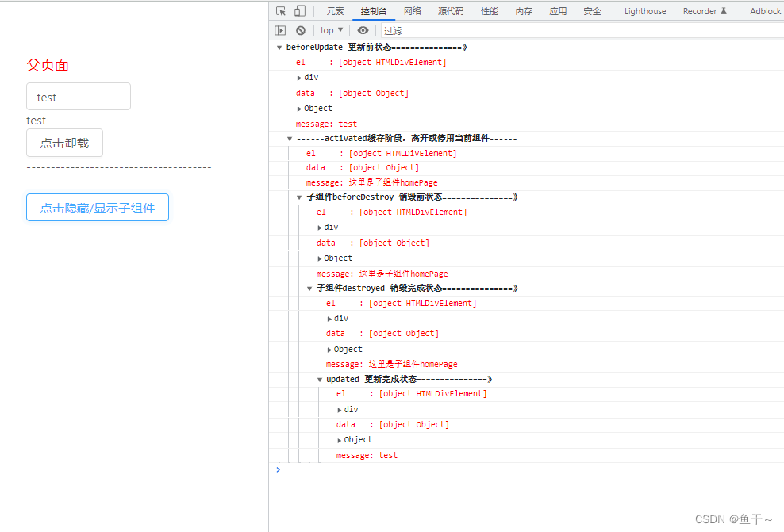Click the 父页面 heading text

coord(48,65)
